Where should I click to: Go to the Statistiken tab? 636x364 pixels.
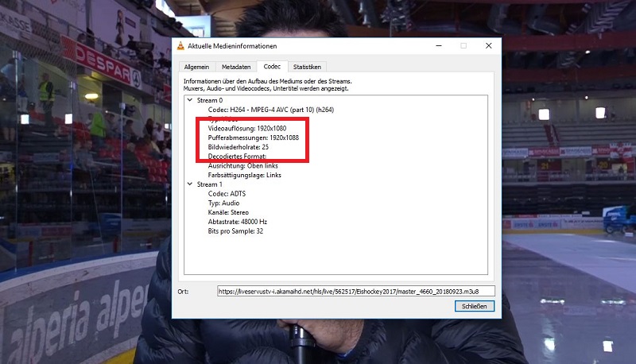pyautogui.click(x=306, y=67)
